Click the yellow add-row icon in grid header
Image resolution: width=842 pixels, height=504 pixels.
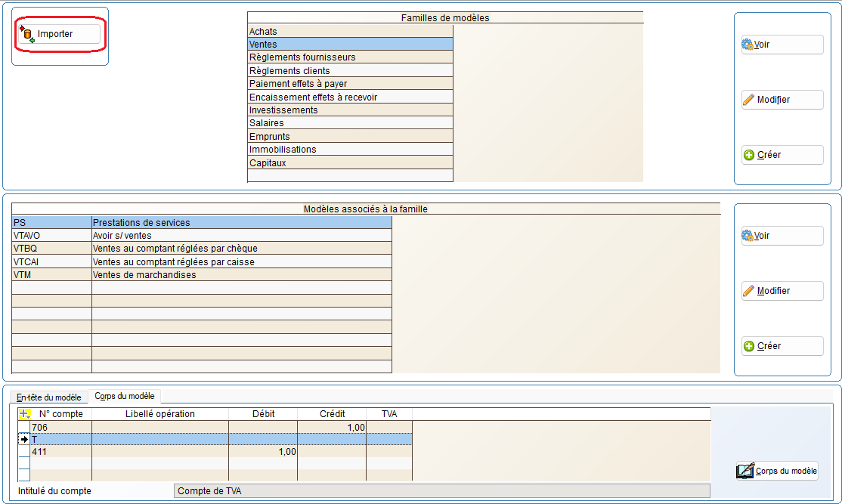pyautogui.click(x=24, y=414)
